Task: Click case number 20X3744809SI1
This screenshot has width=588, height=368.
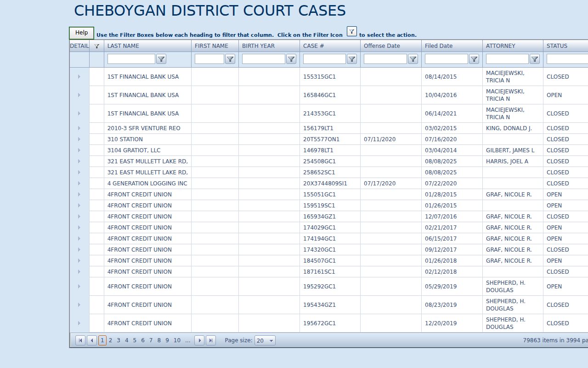Action: point(325,184)
